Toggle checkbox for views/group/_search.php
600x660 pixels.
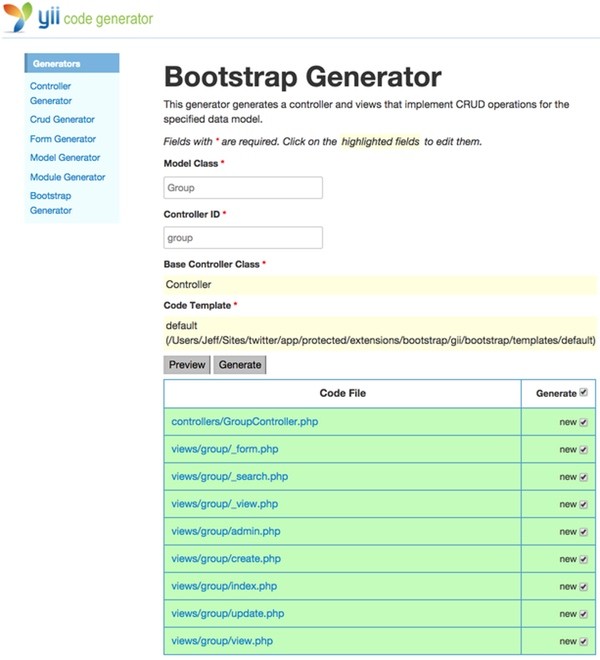(584, 477)
